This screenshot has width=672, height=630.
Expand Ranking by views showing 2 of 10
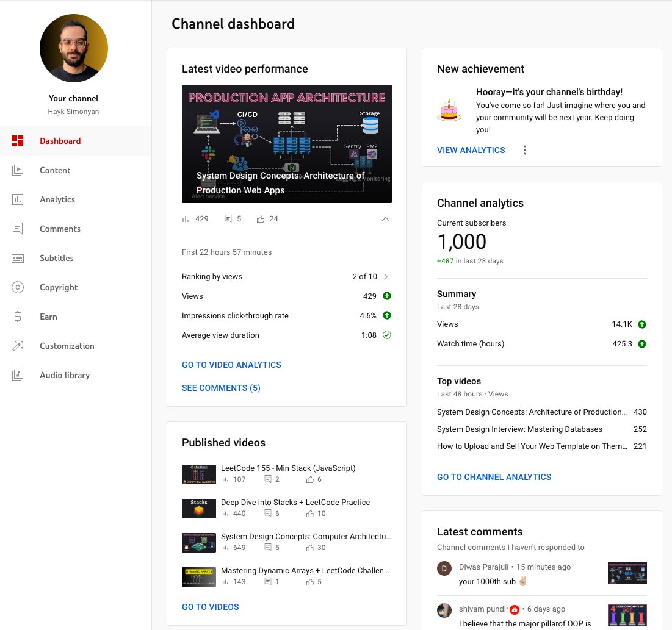pyautogui.click(x=385, y=276)
